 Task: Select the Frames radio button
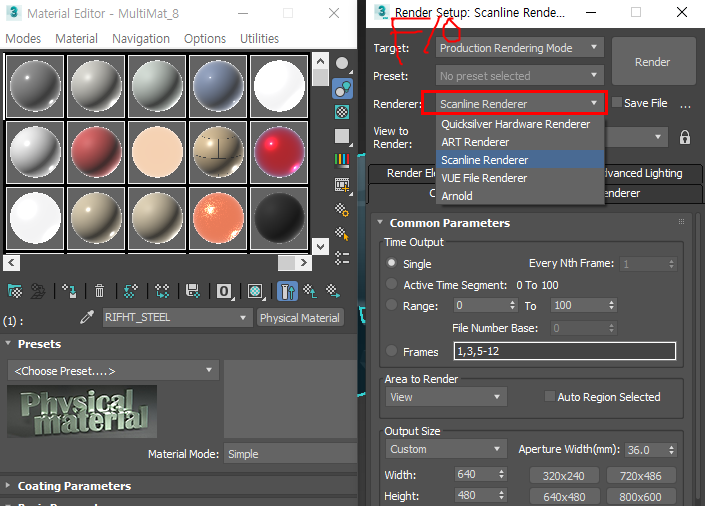392,351
